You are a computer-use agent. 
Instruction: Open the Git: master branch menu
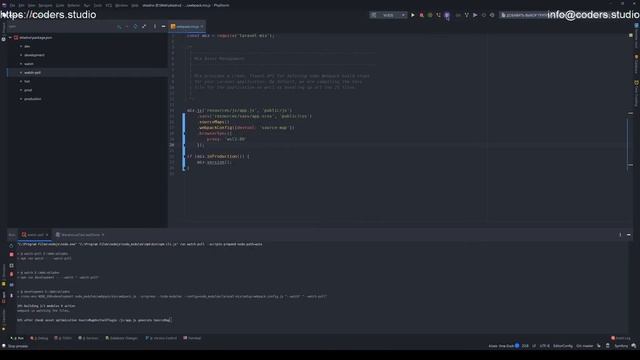585,346
